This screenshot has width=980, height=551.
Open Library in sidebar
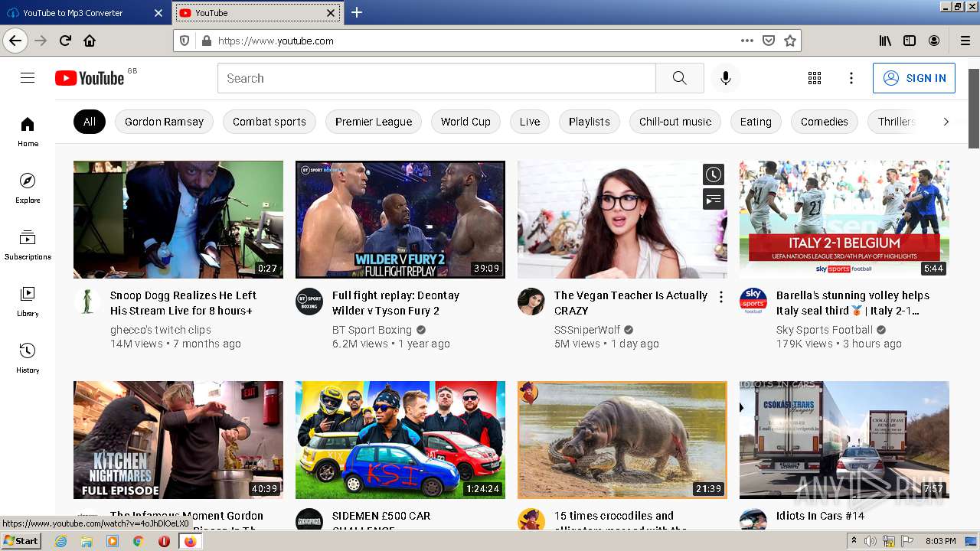tap(28, 302)
